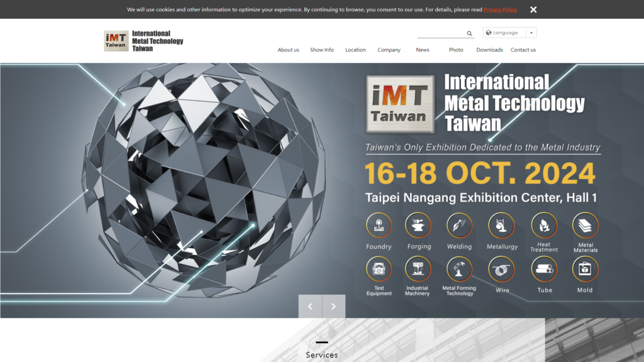
Task: Click the search magnifier icon
Action: point(469,33)
